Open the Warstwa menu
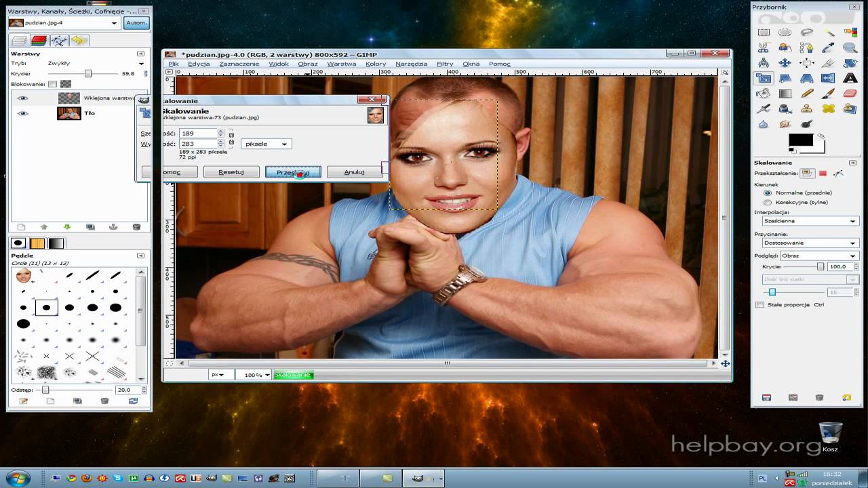This screenshot has height=488, width=868. pyautogui.click(x=342, y=64)
